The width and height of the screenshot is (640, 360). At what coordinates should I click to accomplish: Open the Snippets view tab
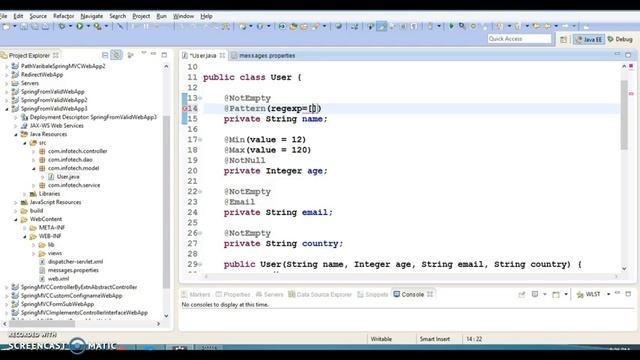(372, 294)
